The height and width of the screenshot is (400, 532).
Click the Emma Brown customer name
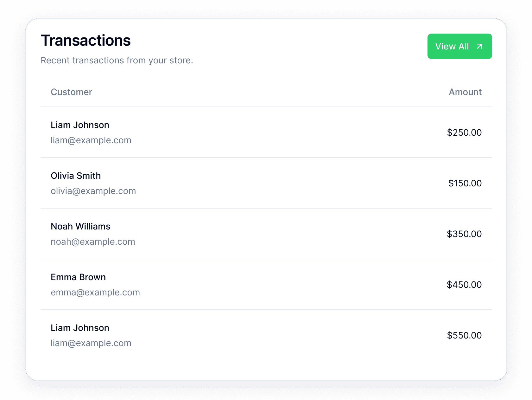(78, 277)
